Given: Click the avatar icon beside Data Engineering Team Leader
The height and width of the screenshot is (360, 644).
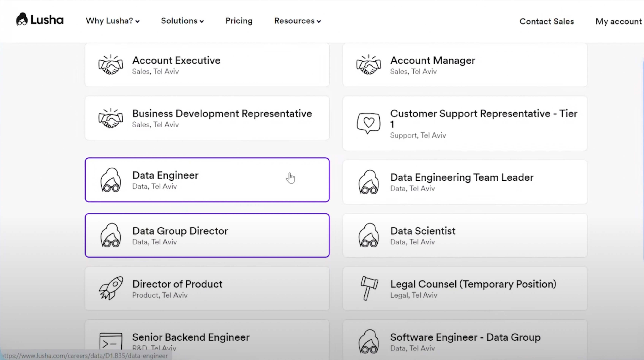Looking at the screenshot, I should click(369, 182).
